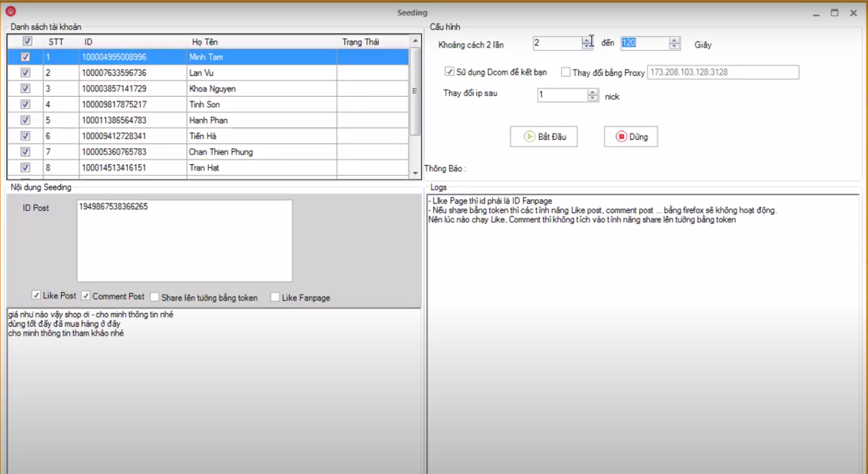This screenshot has height=474, width=868.
Task: Select ID cell 100007633596736
Action: tap(133, 73)
